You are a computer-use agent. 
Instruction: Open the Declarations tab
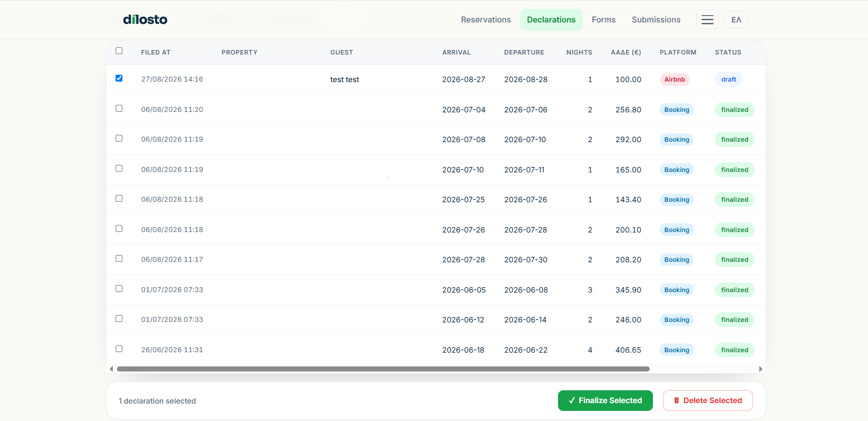551,20
